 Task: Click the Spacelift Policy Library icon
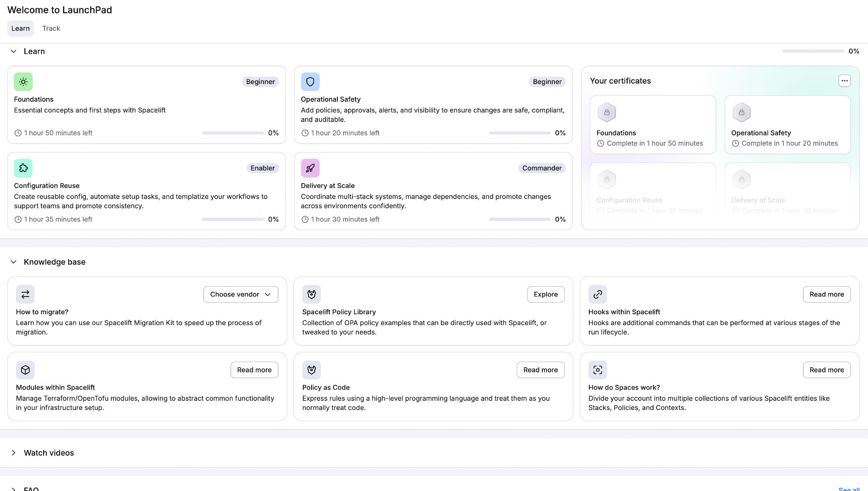tap(311, 294)
